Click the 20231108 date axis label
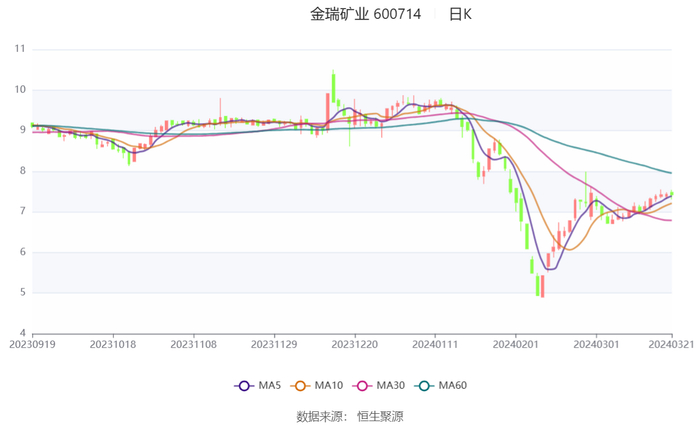 (x=193, y=343)
